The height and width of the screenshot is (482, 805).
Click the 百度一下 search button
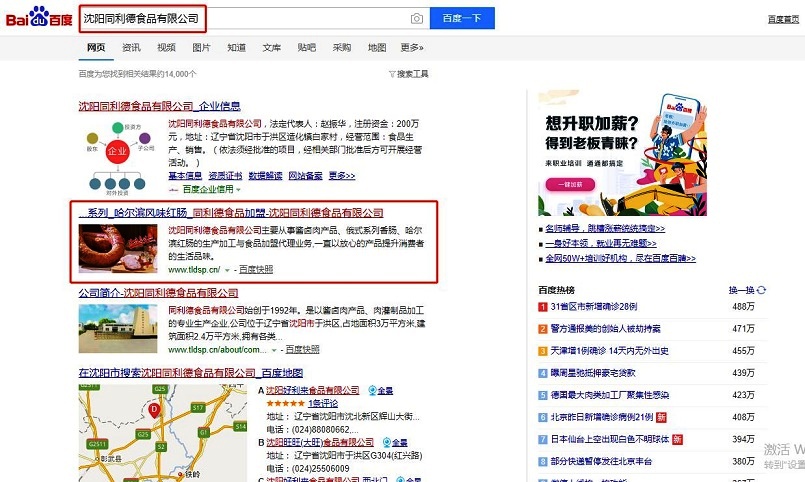[x=462, y=18]
